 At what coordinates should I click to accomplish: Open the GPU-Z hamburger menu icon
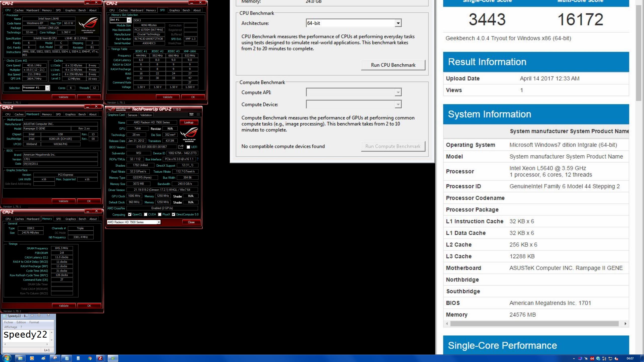pos(198,114)
